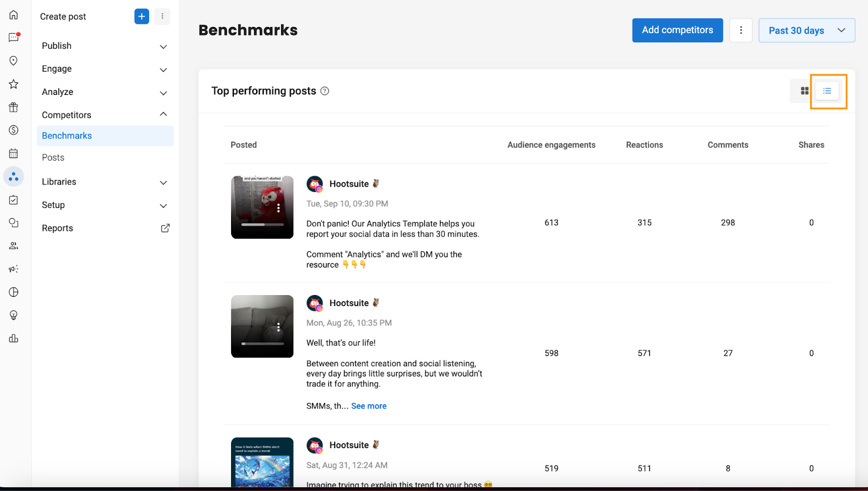Open the Sep 10 post thumbnail
The image size is (868, 491).
pos(262,207)
